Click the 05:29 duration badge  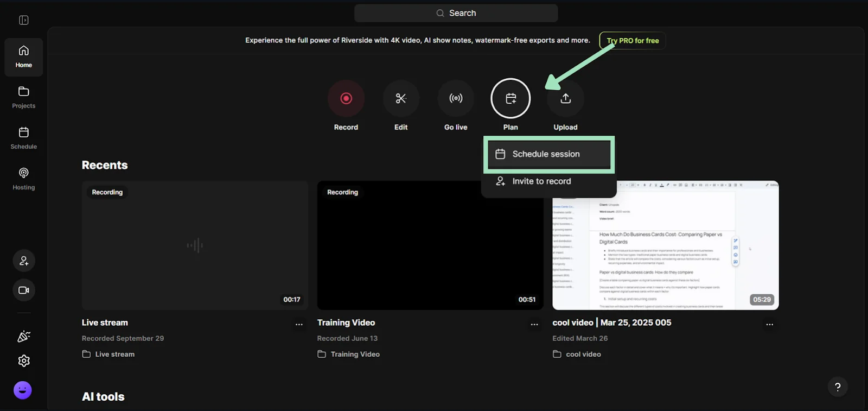tap(762, 300)
